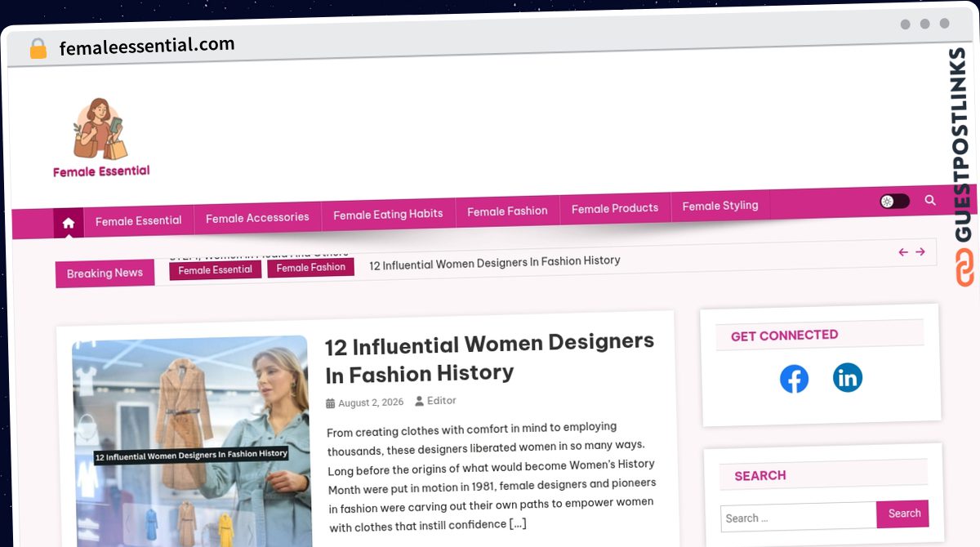Click the pink Search button
Screen dimensions: 980x547
tap(903, 514)
